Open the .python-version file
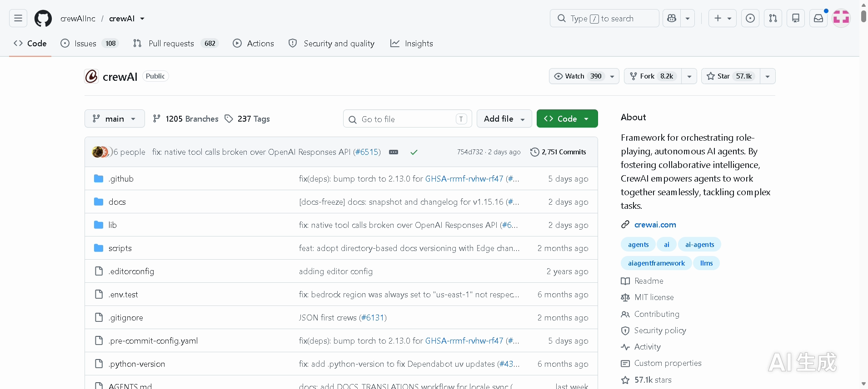The height and width of the screenshot is (389, 868). coord(136,364)
